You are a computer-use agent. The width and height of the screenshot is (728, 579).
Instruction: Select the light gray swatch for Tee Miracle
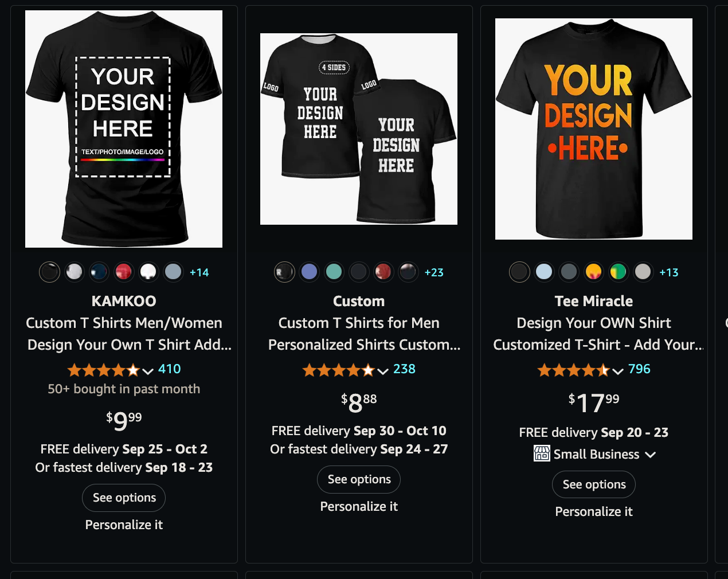click(x=643, y=272)
